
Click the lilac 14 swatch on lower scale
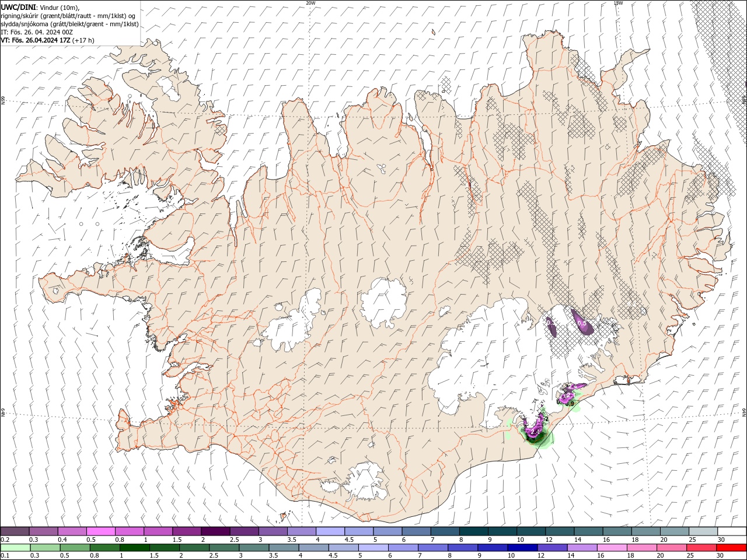tap(581, 548)
